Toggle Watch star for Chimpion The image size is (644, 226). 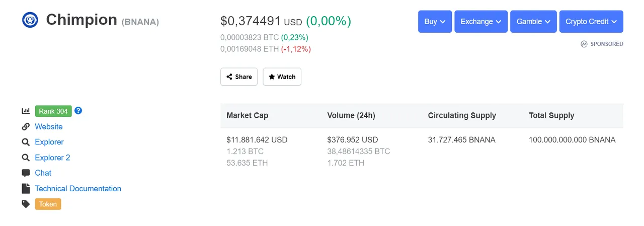pyautogui.click(x=282, y=77)
